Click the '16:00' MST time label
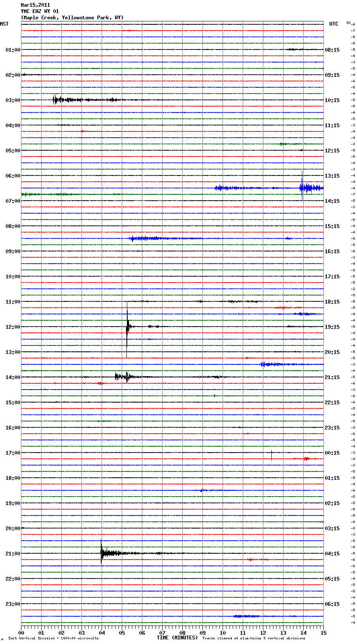Viewport: 357px width, 644px height. tap(13, 428)
